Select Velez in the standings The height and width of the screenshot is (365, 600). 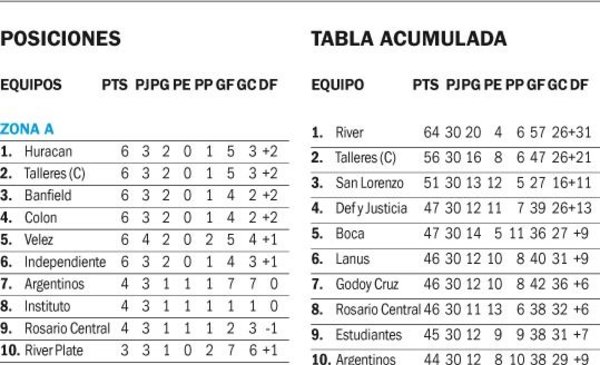coord(39,240)
